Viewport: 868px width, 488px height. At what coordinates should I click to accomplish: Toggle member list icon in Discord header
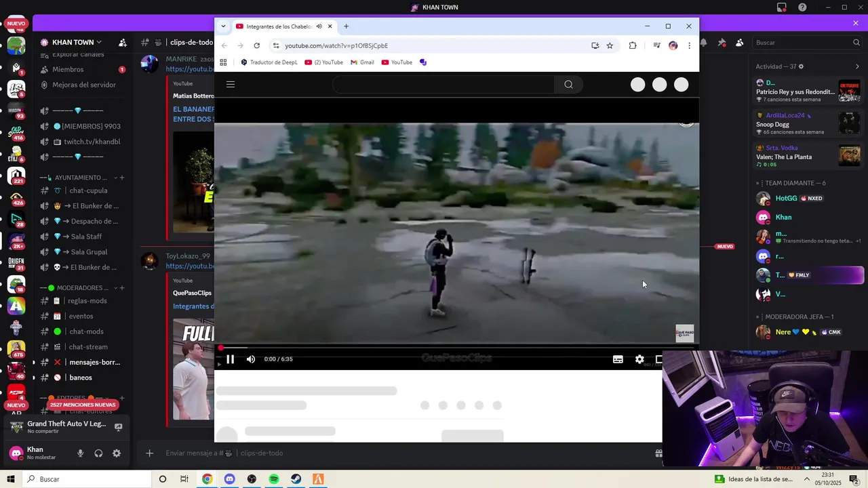pyautogui.click(x=740, y=42)
